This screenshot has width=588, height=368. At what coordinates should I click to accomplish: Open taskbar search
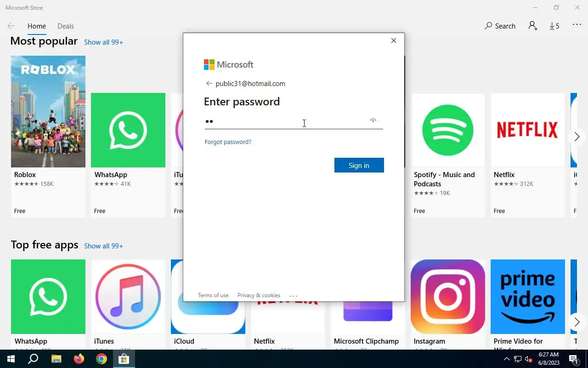pos(33,359)
